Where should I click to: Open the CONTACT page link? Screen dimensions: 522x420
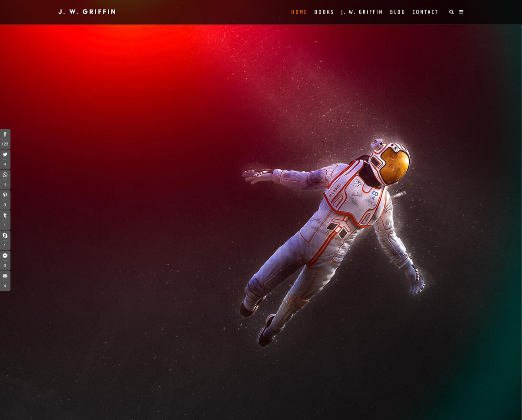tap(425, 12)
